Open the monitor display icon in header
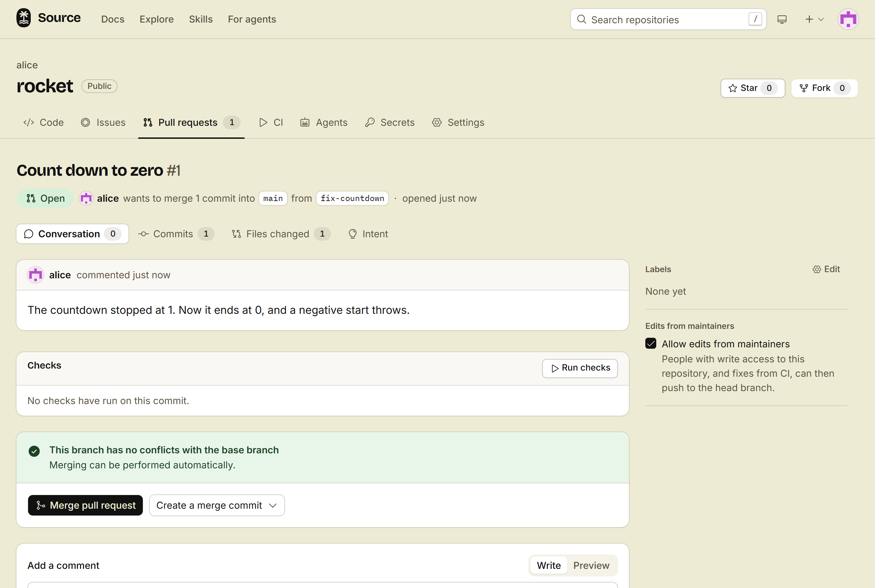This screenshot has width=875, height=588. point(782,19)
